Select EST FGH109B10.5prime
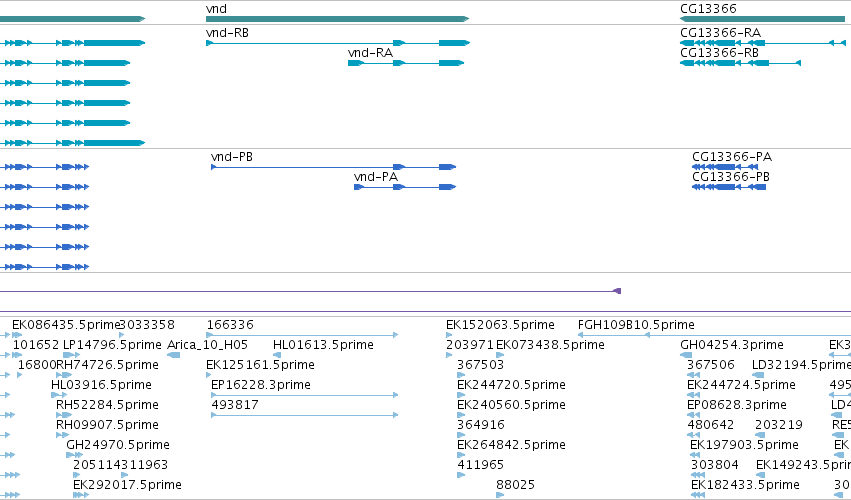 point(636,325)
